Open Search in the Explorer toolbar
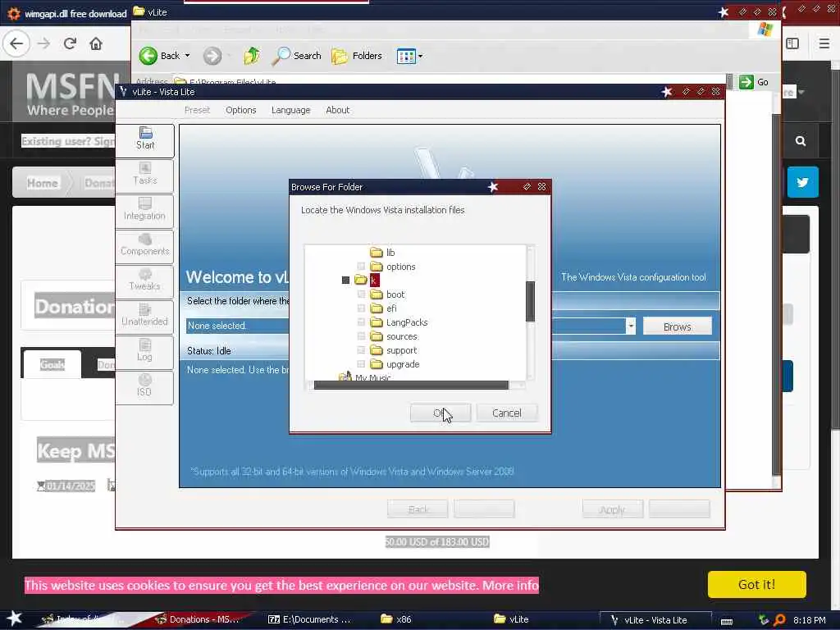 coord(296,56)
